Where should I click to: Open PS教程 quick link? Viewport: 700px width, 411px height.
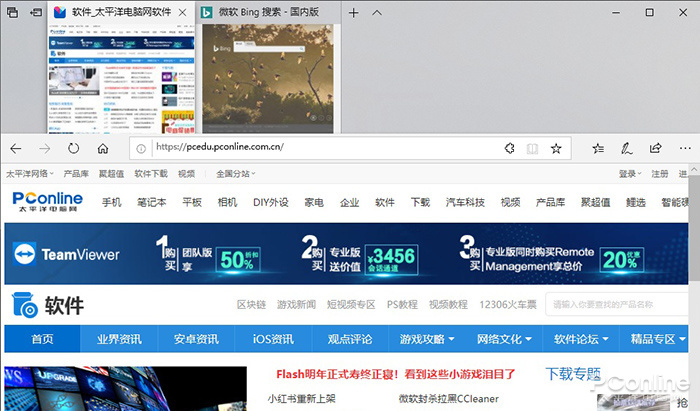(x=402, y=305)
